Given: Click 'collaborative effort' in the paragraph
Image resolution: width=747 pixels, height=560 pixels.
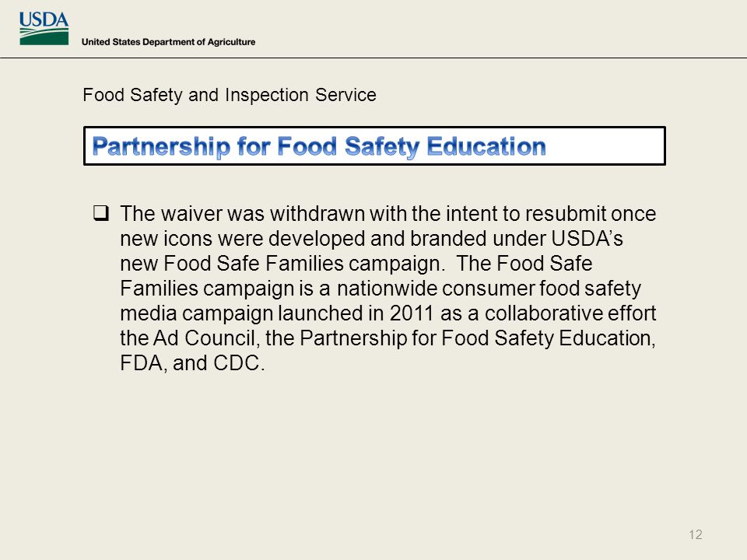Looking at the screenshot, I should coord(570,313).
